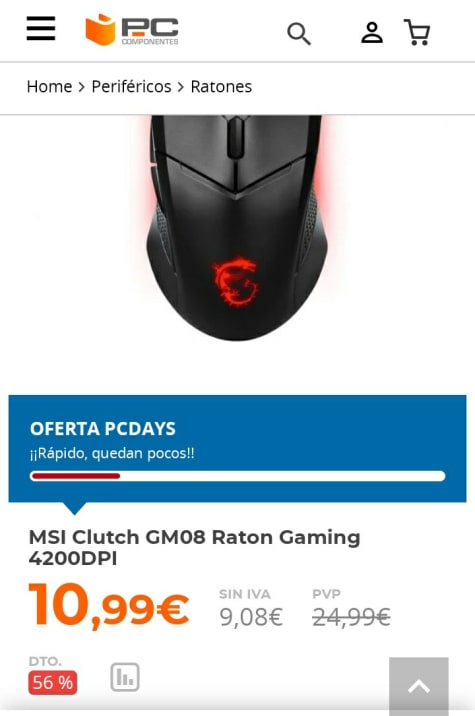Viewport: 475px width, 716px height.
Task: Go to Home breadcrumb
Action: 49,86
